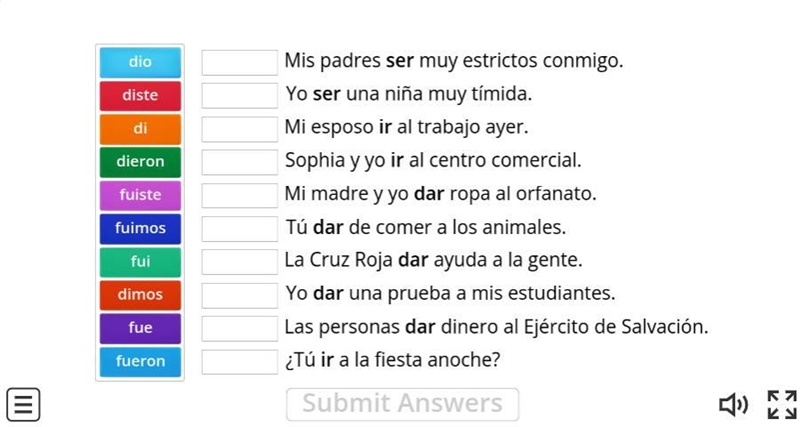Choose the dark blue 'fuimos' tile

[x=140, y=228]
